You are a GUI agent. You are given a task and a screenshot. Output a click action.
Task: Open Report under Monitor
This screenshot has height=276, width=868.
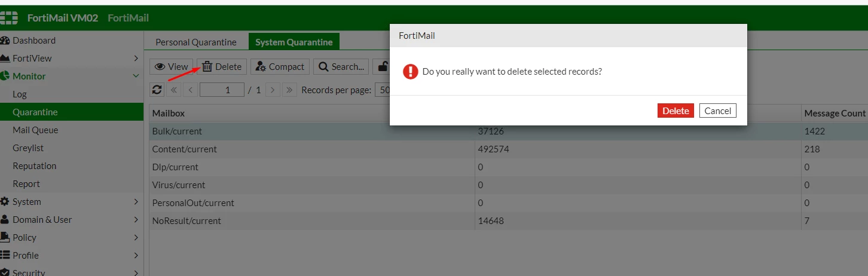click(26, 184)
